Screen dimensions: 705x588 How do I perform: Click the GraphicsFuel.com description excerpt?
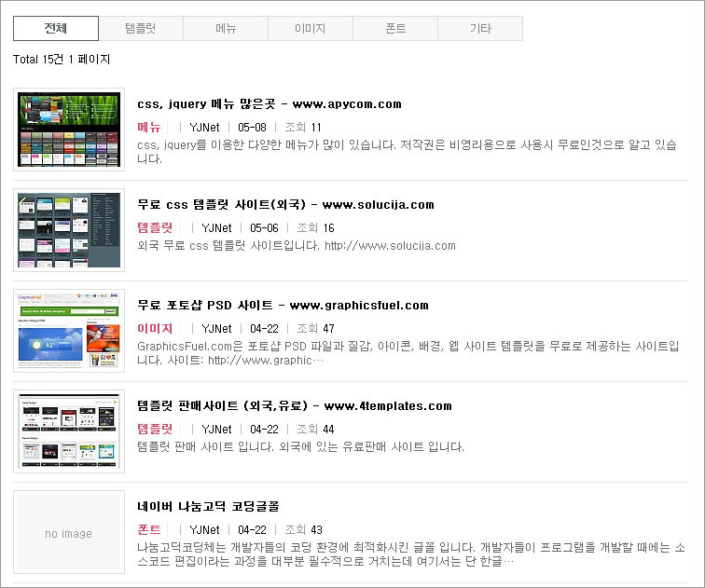point(408,353)
